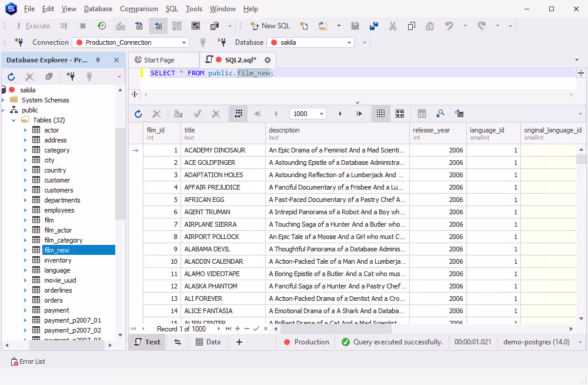Expand the orders table node
588x385 pixels.
click(25, 300)
